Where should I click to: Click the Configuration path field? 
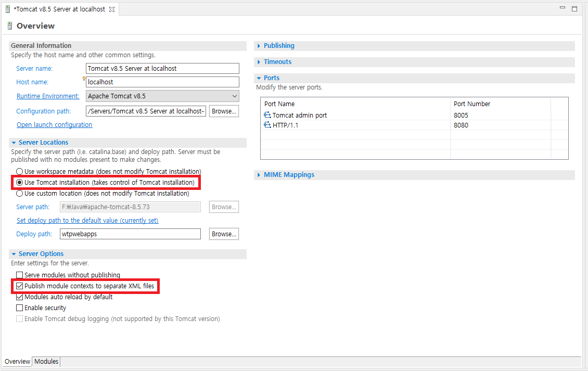pyautogui.click(x=146, y=111)
